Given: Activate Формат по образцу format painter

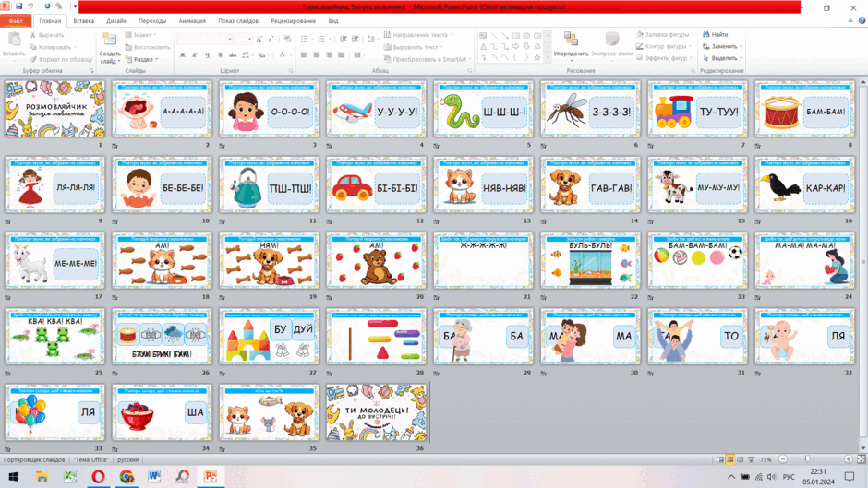Looking at the screenshot, I should [61, 59].
